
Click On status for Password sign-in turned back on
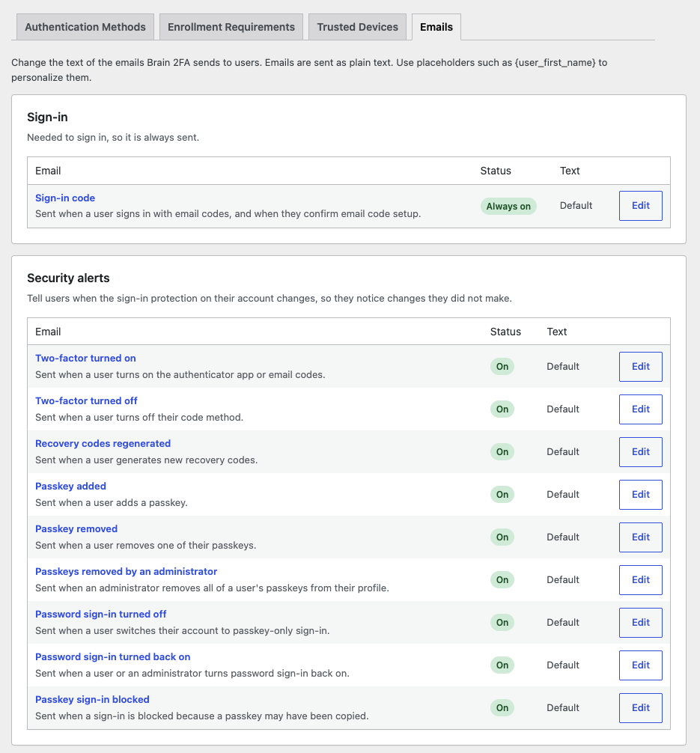point(502,665)
